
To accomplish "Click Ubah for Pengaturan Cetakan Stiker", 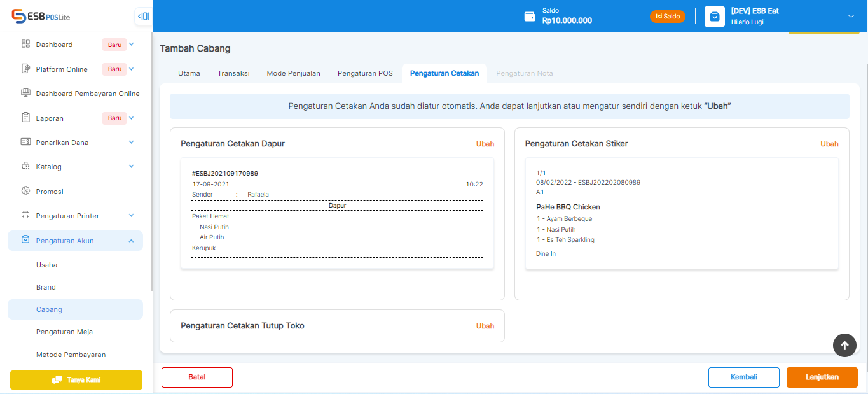I will coord(829,144).
